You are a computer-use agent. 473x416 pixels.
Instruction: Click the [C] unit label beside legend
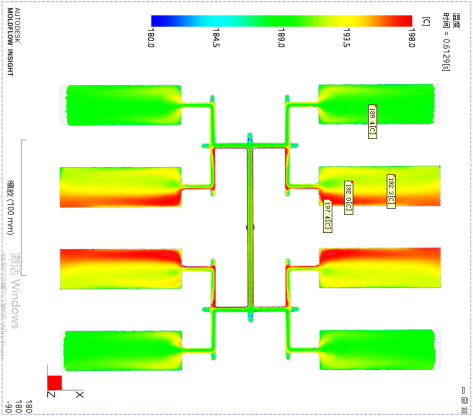point(426,21)
